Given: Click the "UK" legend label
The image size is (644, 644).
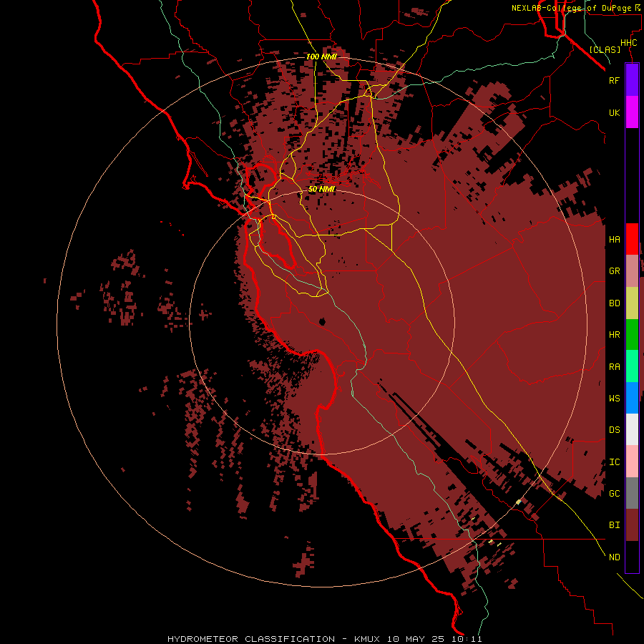Looking at the screenshot, I should pos(614,112).
